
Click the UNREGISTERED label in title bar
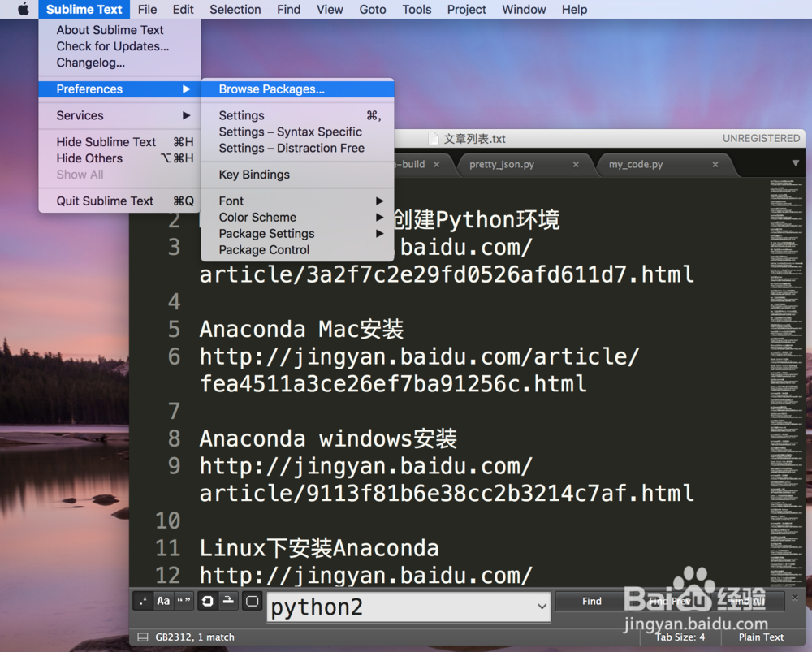pyautogui.click(x=762, y=138)
